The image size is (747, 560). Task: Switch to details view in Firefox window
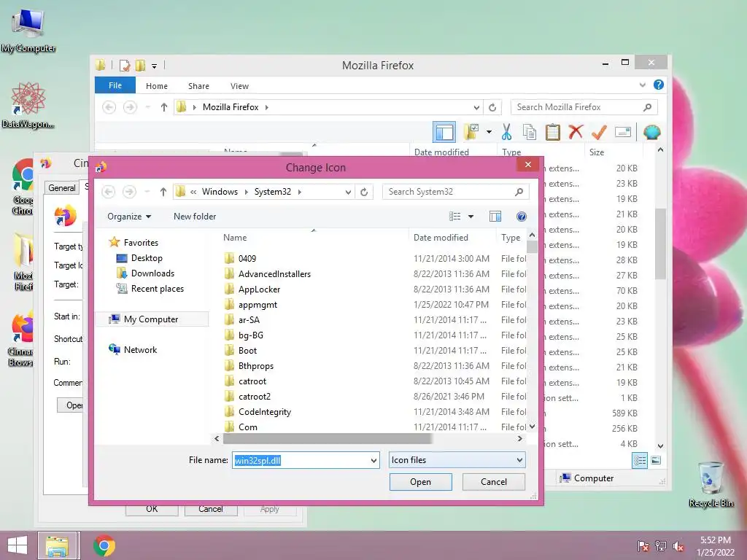tap(640, 461)
